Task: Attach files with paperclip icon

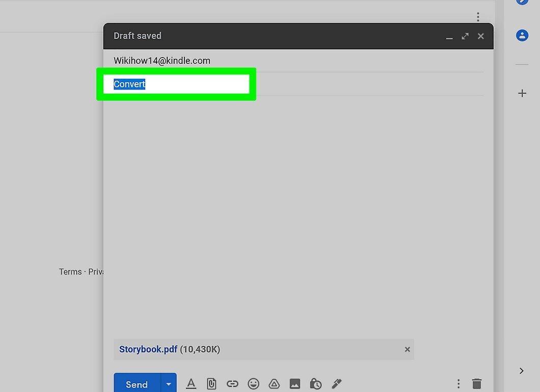Action: (x=211, y=383)
